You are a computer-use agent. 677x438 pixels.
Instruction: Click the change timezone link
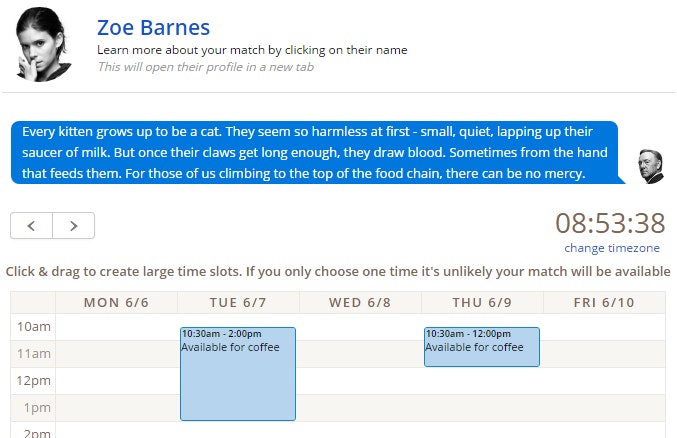point(612,248)
